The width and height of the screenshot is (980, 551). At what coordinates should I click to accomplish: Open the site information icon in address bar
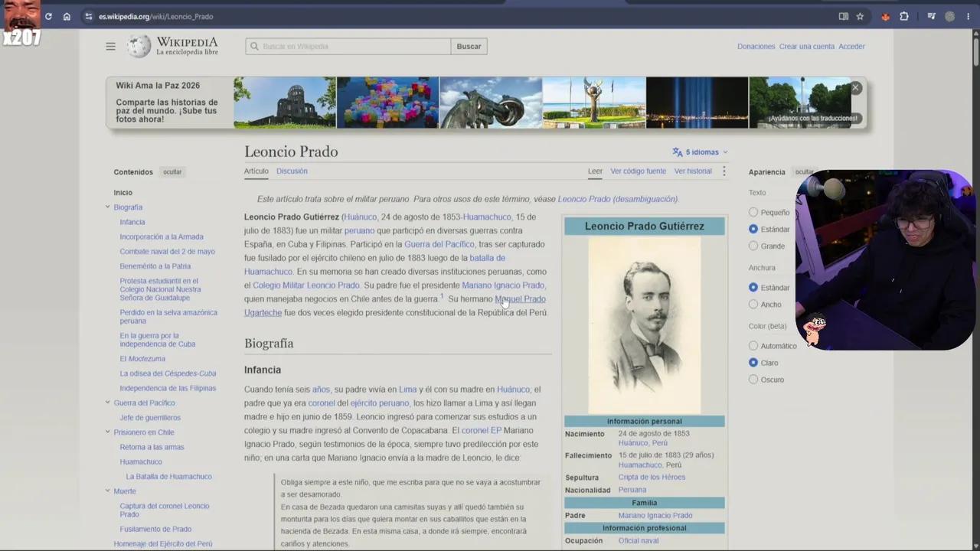[88, 16]
